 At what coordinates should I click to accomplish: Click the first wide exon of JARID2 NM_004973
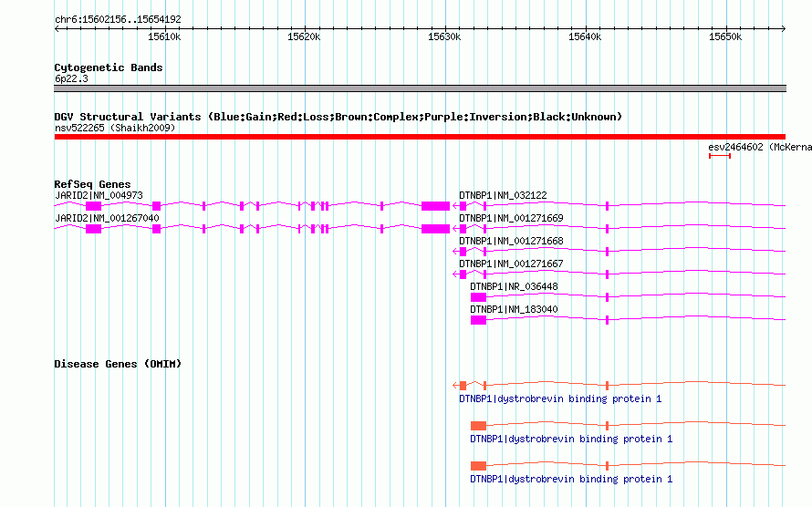(93, 206)
